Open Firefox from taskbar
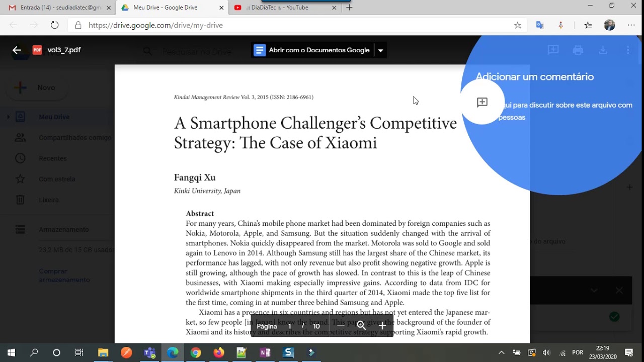The height and width of the screenshot is (362, 644). coord(218,353)
